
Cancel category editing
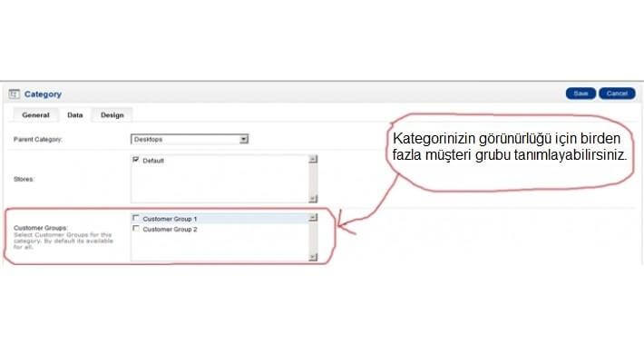tap(617, 94)
